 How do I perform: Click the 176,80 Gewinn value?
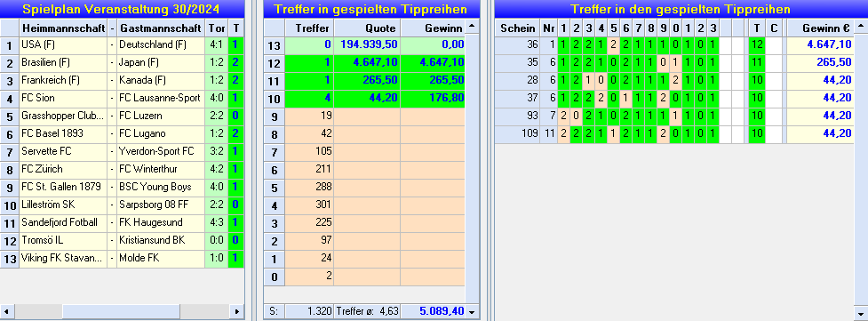pyautogui.click(x=433, y=98)
